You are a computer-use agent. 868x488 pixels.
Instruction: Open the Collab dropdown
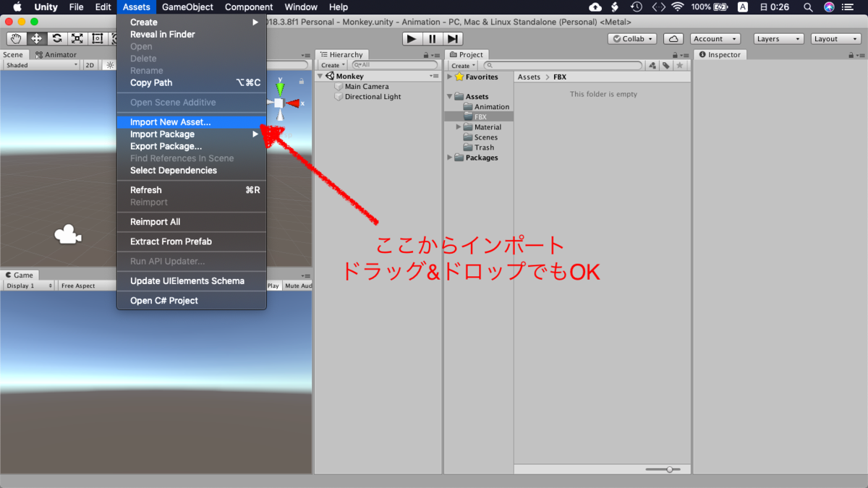pyautogui.click(x=633, y=39)
